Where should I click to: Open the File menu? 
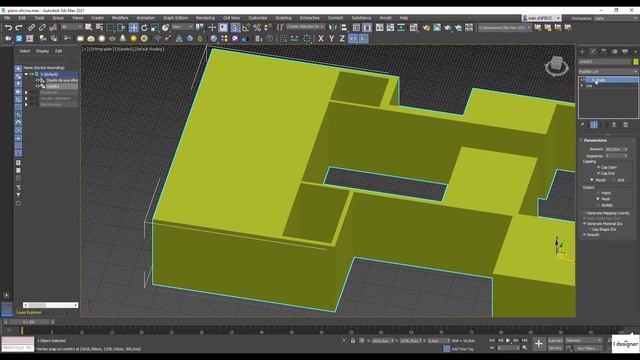[7, 18]
